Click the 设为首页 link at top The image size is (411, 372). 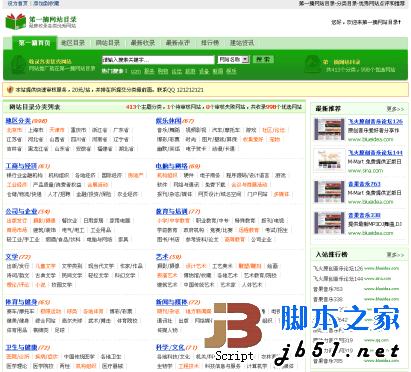click(x=18, y=3)
